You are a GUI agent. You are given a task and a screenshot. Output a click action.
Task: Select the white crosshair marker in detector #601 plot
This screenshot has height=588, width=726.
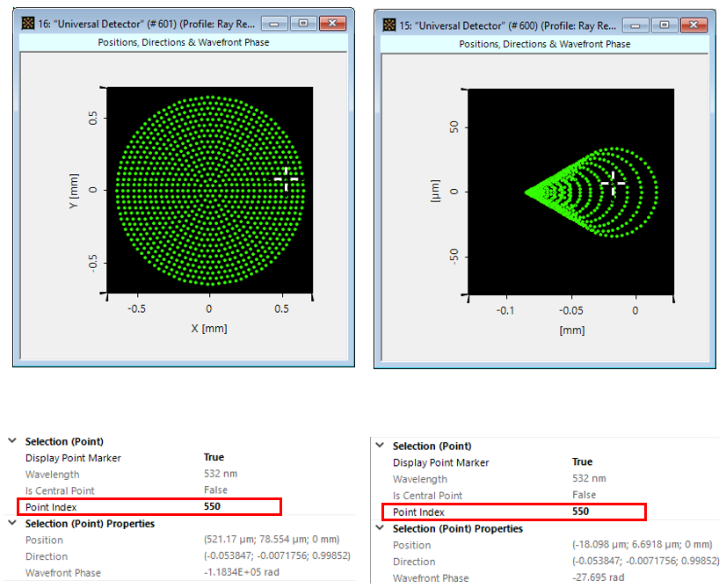click(x=286, y=178)
